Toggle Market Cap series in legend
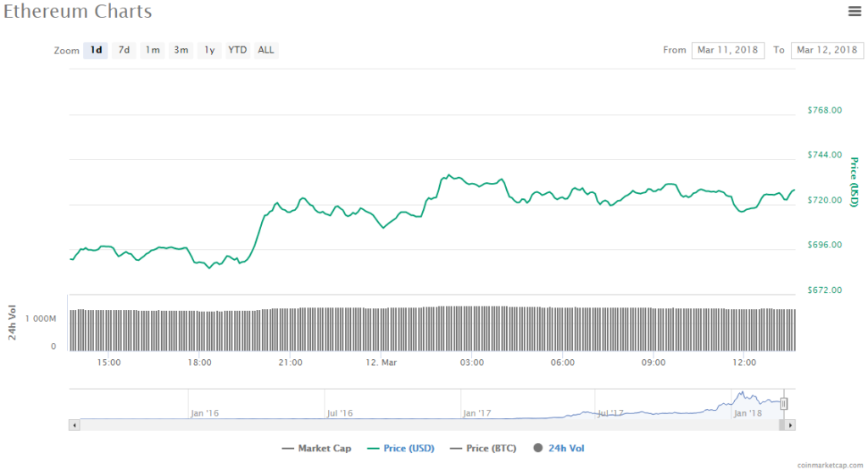The image size is (868, 470). [x=316, y=448]
